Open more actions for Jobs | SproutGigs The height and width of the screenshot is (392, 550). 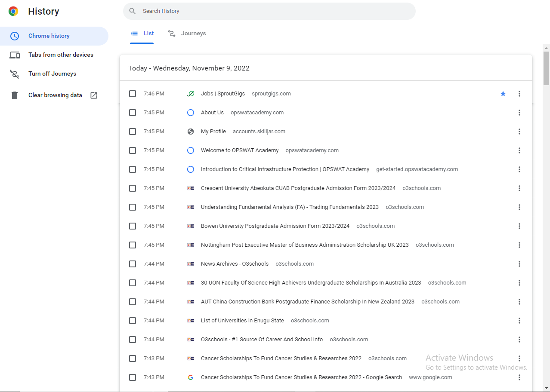coord(519,94)
